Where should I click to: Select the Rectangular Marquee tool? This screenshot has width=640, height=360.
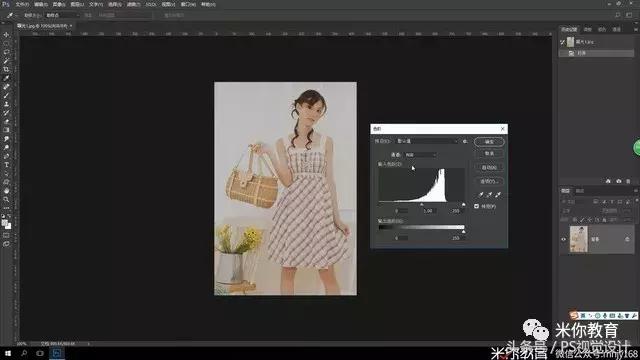click(x=6, y=43)
